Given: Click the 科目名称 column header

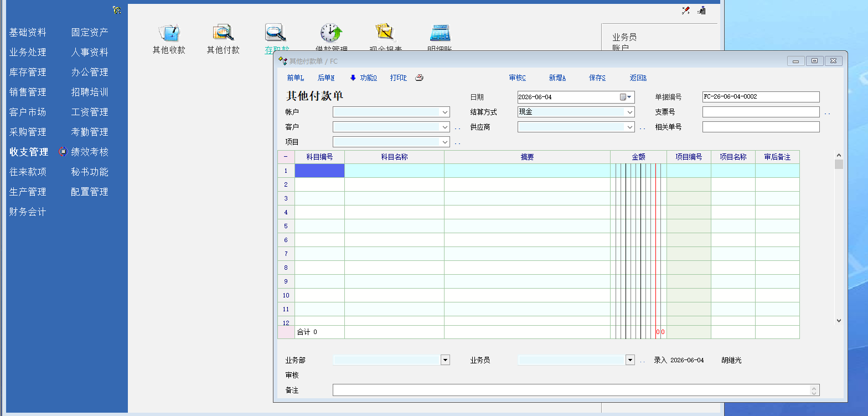Looking at the screenshot, I should (394, 157).
